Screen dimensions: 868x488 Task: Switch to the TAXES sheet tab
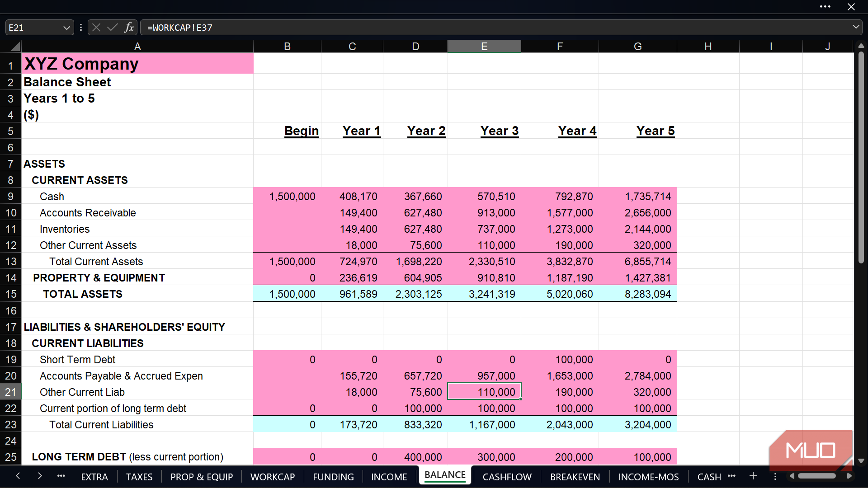click(139, 477)
